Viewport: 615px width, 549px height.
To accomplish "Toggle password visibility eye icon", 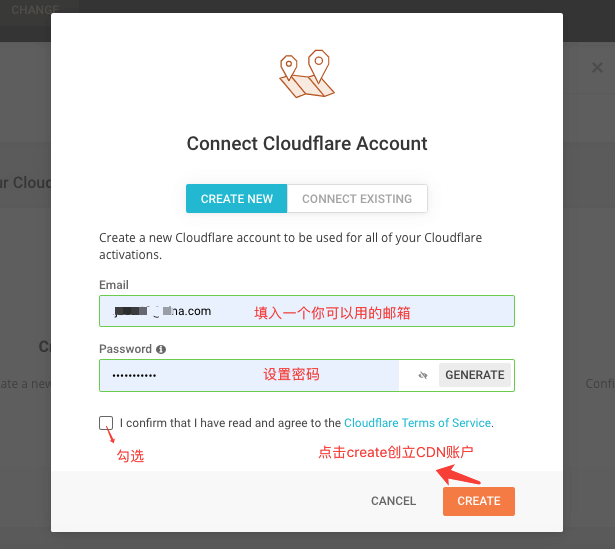I will [x=423, y=375].
